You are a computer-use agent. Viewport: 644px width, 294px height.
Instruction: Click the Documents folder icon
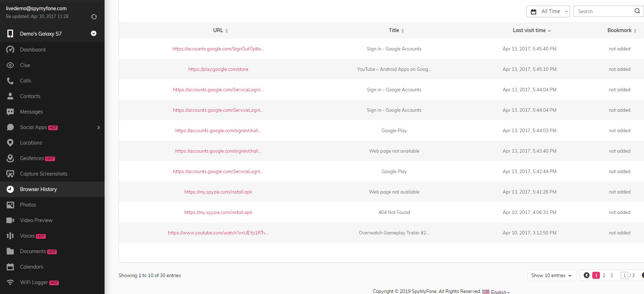click(10, 251)
